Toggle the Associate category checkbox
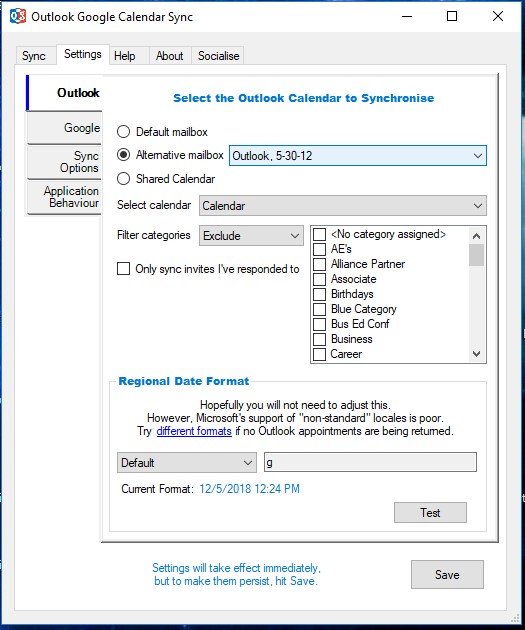Image resolution: width=525 pixels, height=630 pixels. 319,279
